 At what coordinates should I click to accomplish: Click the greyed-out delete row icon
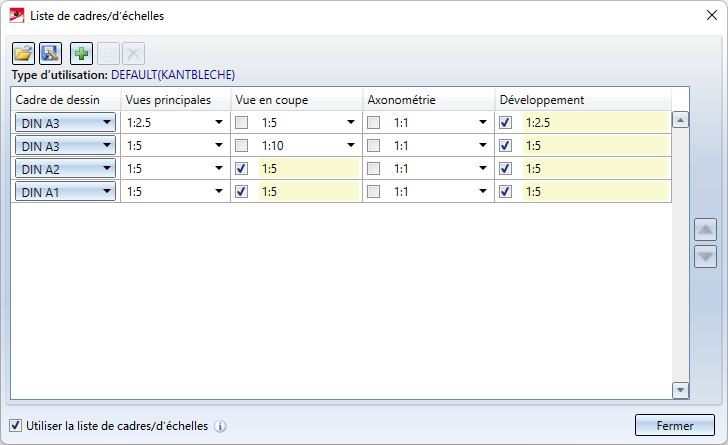[134, 54]
